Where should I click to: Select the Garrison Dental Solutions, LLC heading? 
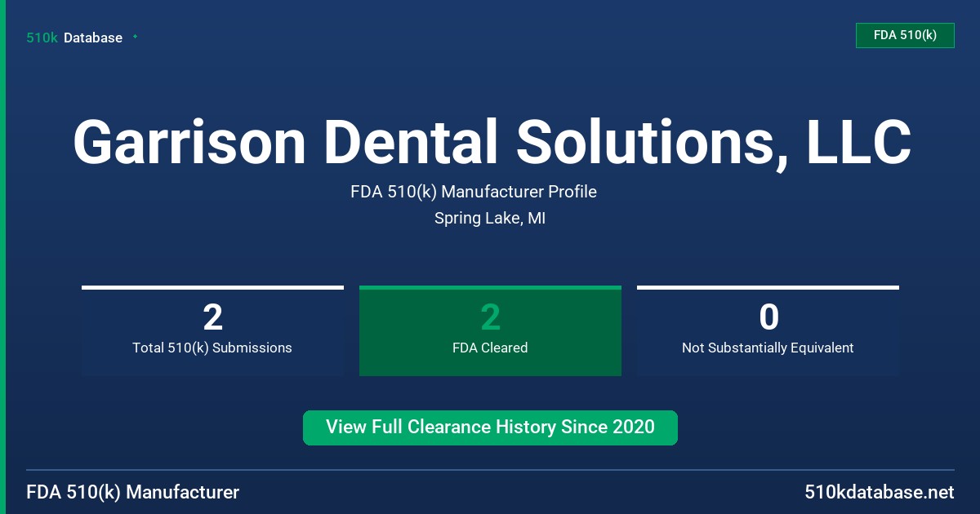coord(492,142)
